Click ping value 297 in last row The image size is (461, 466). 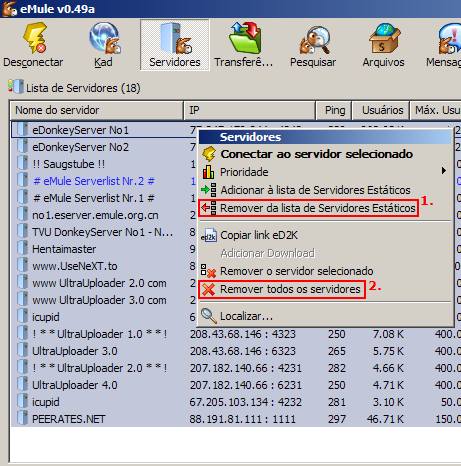[x=337, y=419]
